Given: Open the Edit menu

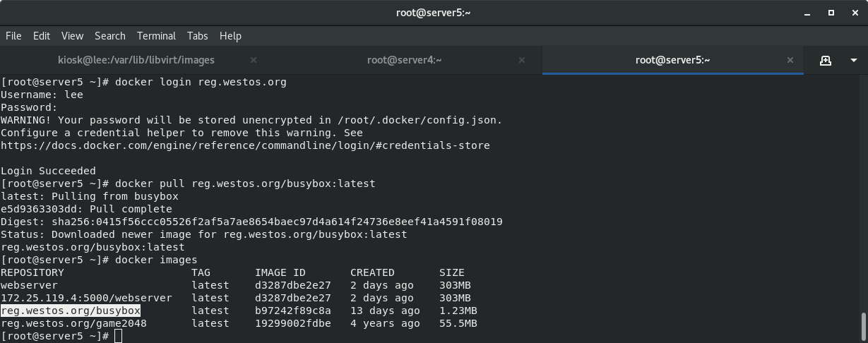Looking at the screenshot, I should pyautogui.click(x=42, y=35).
